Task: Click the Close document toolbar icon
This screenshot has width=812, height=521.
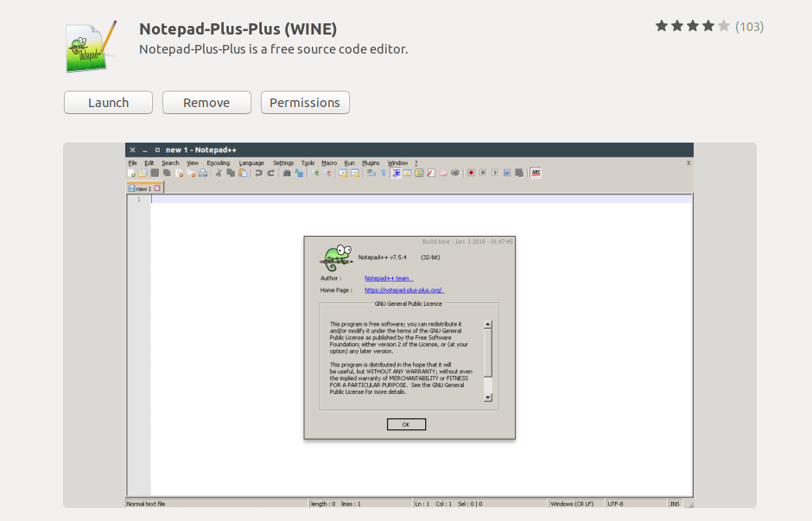Action: (x=179, y=173)
